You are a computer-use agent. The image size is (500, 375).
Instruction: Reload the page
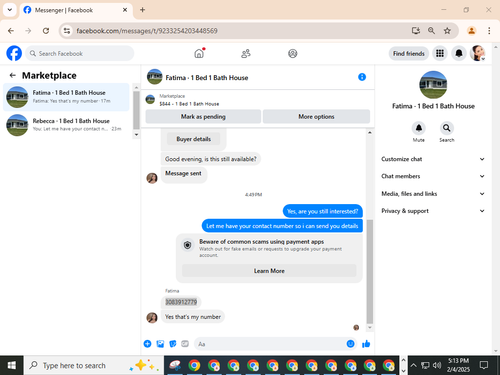pyautogui.click(x=46, y=31)
